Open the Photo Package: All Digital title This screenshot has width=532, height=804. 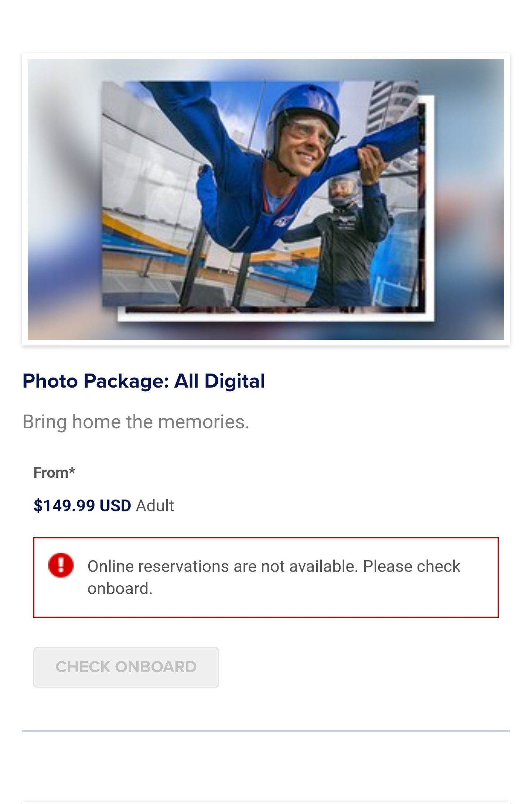tap(144, 381)
